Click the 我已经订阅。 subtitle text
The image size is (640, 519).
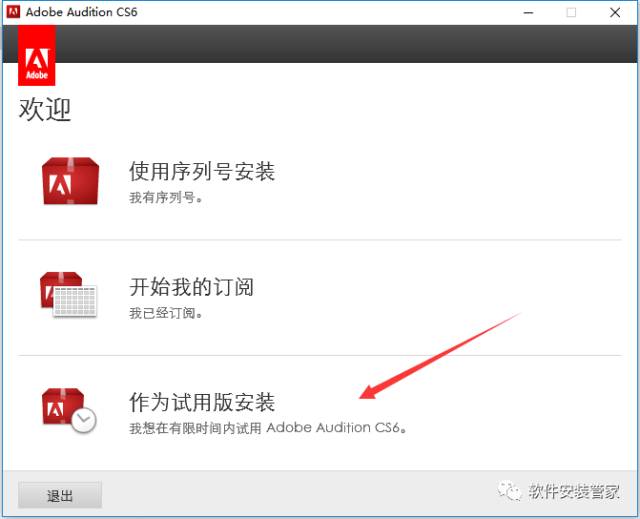pyautogui.click(x=166, y=313)
